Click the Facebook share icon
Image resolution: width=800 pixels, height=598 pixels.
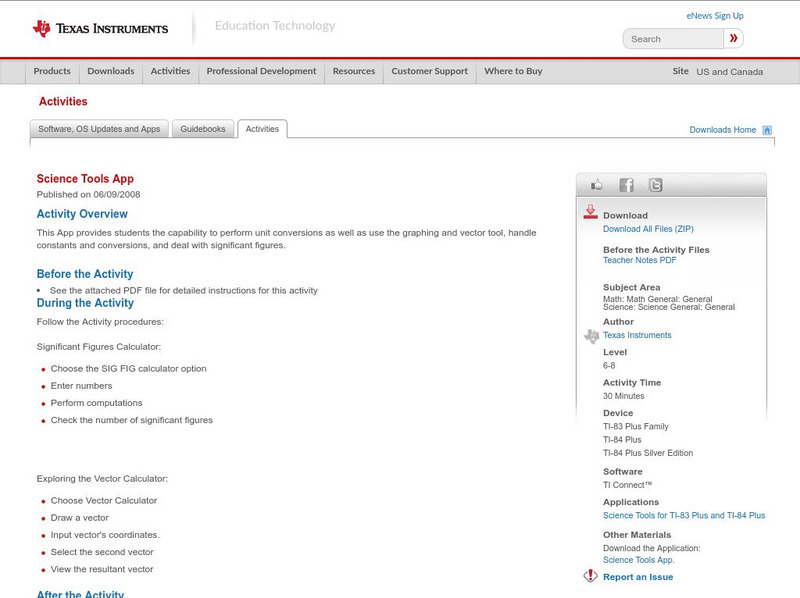627,184
